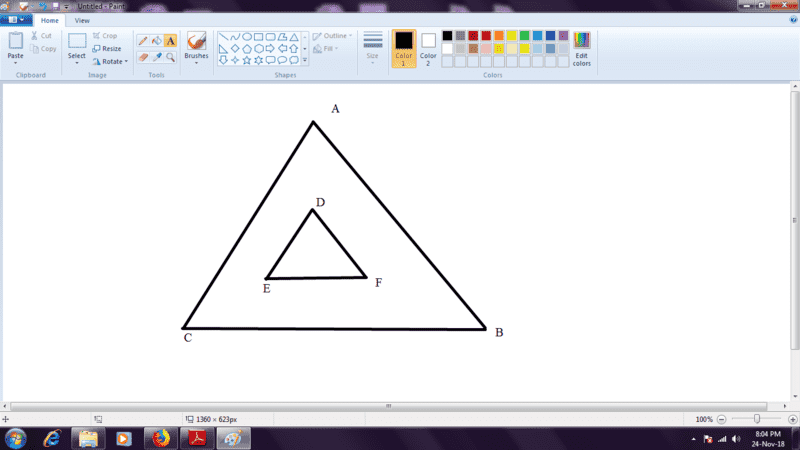Pick the red color swatch

pos(486,36)
